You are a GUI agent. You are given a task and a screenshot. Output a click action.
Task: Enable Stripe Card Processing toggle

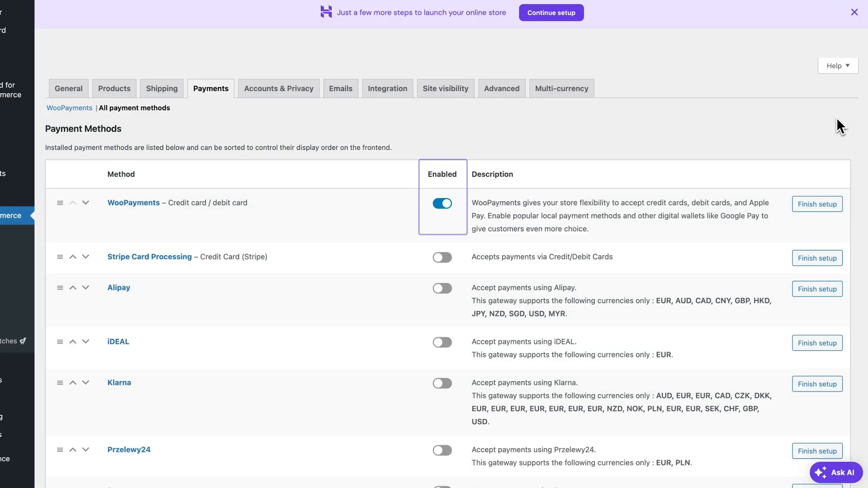[442, 257]
